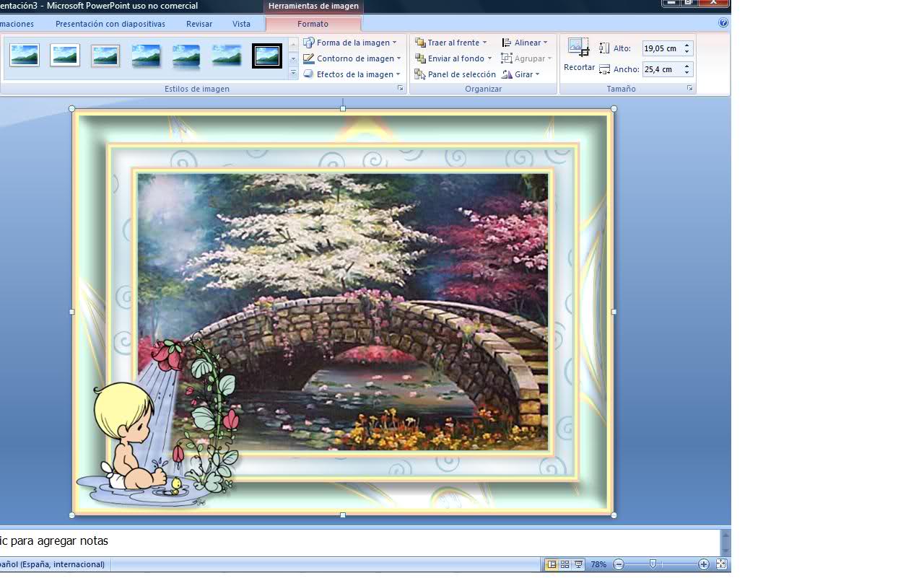924x578 pixels.
Task: Click the notes pane to add notes
Action: tap(359, 541)
